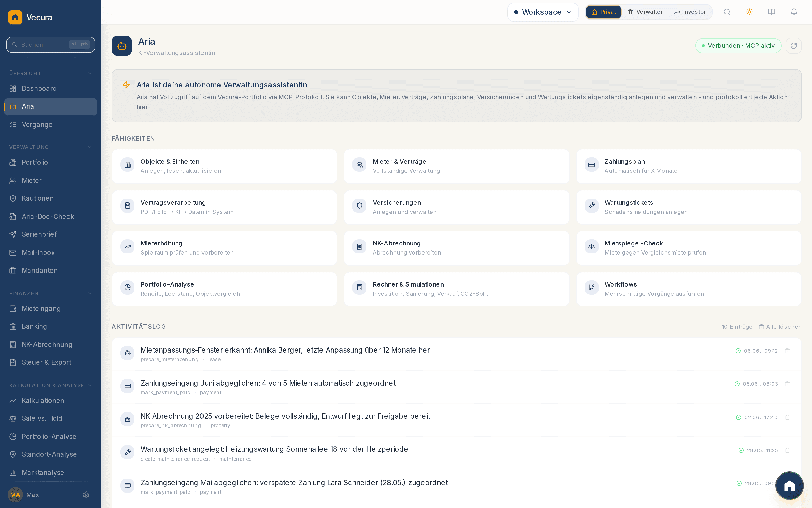Open Aria-Doc-Check in sidebar
Screen dimensions: 812x508
[x=51, y=217]
